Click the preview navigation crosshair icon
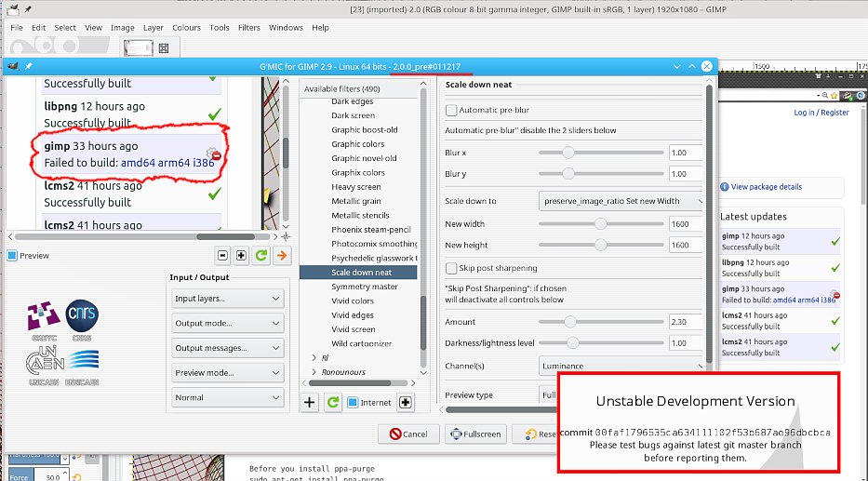868x481 pixels. point(287,236)
